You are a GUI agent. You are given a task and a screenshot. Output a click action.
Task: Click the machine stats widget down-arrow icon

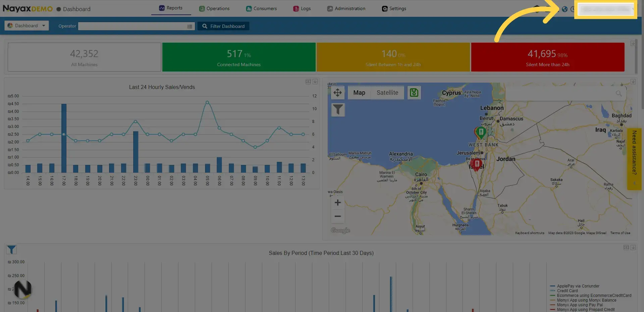[x=633, y=43]
